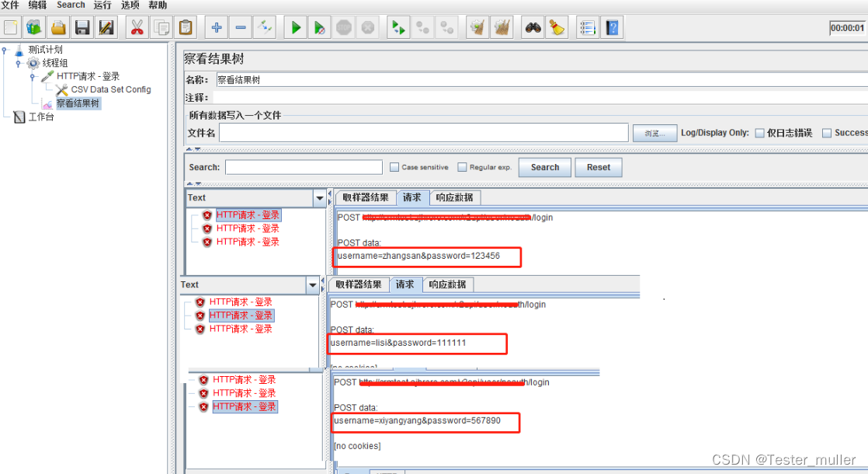Select 测试计划 in the tree
The width and height of the screenshot is (868, 474).
tap(45, 49)
